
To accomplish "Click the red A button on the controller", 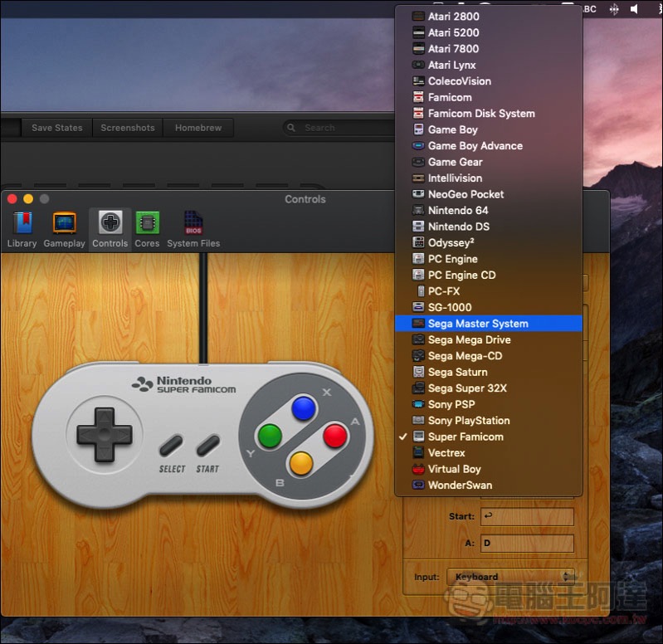I will 335,436.
